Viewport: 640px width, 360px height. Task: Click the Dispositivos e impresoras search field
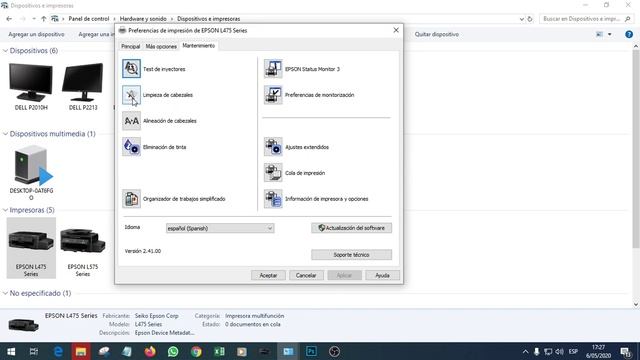click(x=586, y=19)
